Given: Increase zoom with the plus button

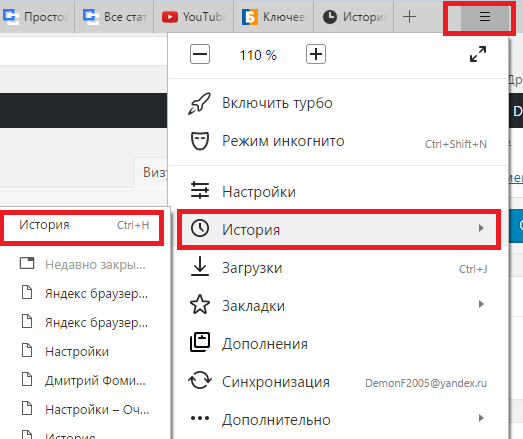Looking at the screenshot, I should point(316,54).
